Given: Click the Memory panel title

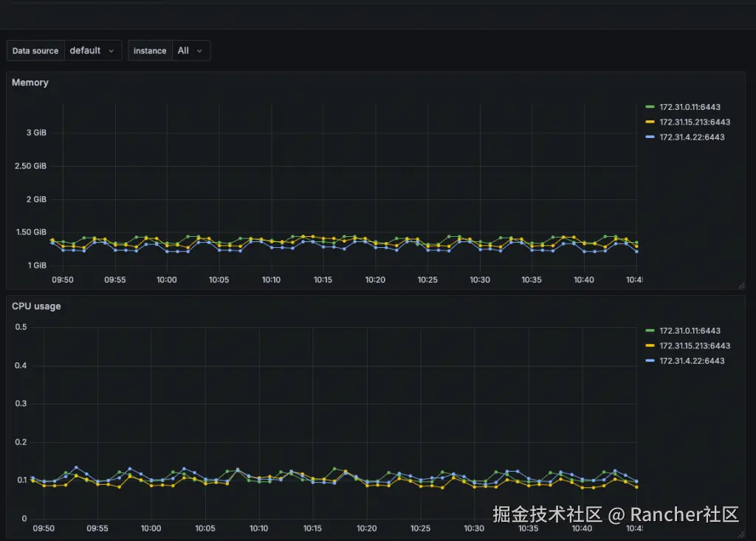Looking at the screenshot, I should 30,83.
